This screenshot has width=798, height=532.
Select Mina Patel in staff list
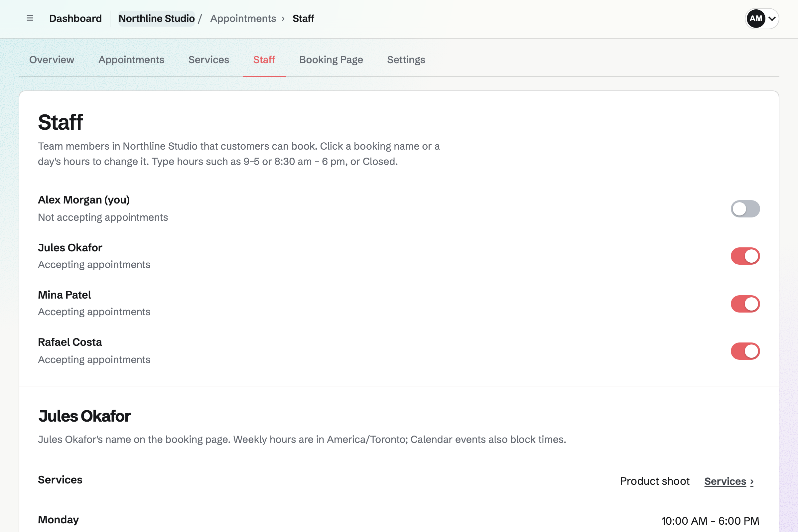(399, 303)
